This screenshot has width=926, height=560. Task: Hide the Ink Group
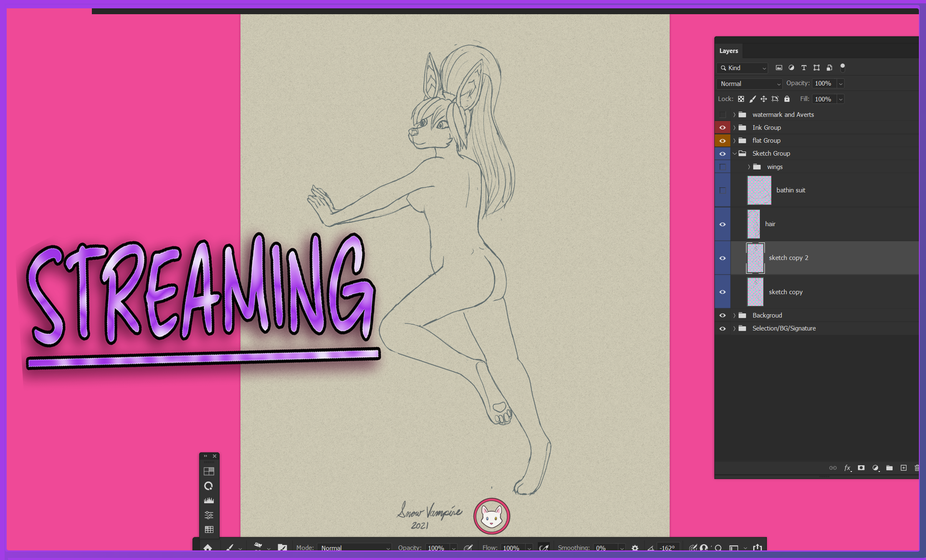tap(722, 128)
